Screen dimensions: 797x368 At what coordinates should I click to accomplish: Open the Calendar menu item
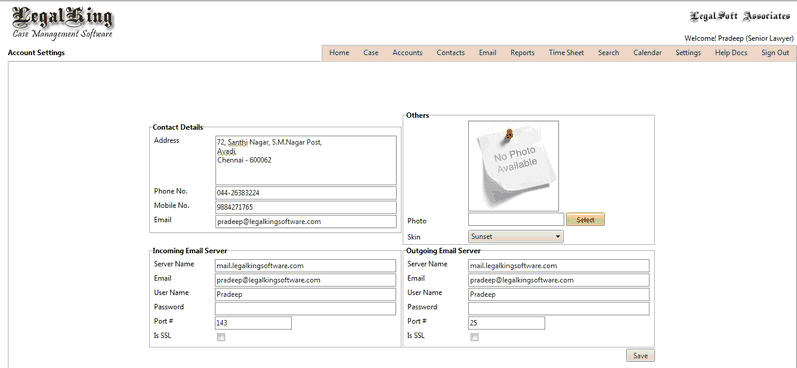pos(647,53)
